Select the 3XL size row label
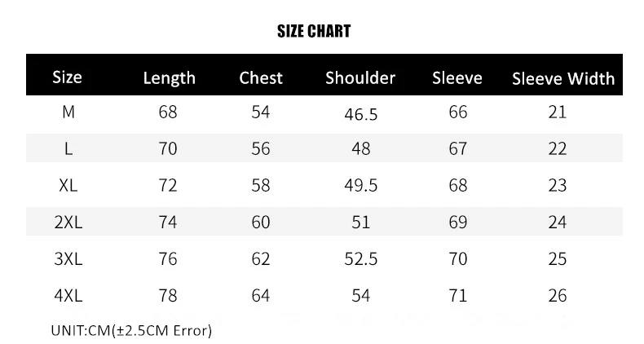Image resolution: width=644 pixels, height=344 pixels. pyautogui.click(x=68, y=259)
